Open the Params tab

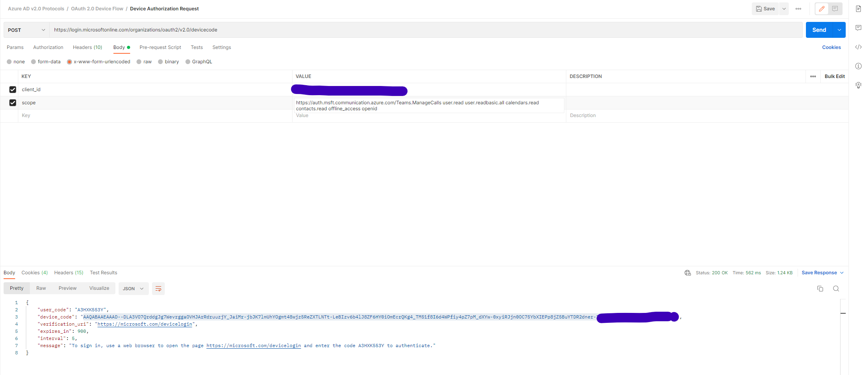coord(15,47)
